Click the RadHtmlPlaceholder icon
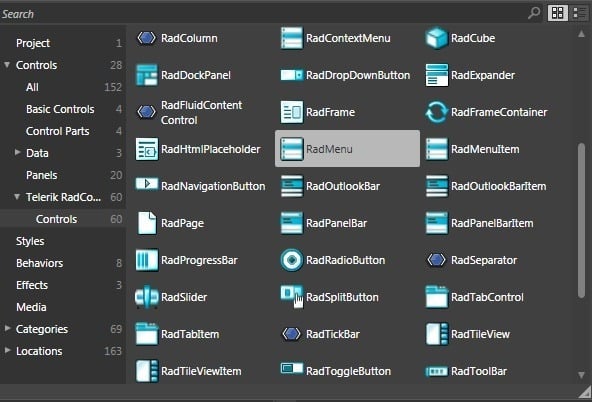This screenshot has width=592, height=402. [x=146, y=149]
